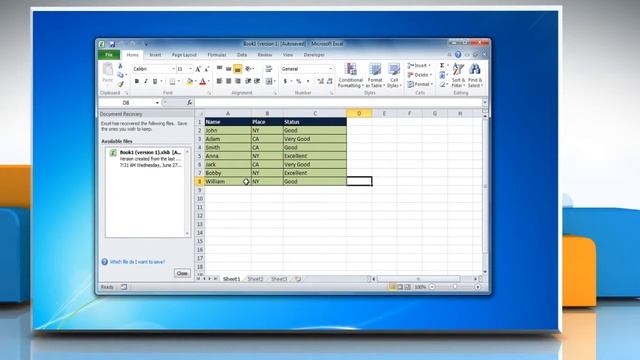
Task: Open the Format as Table gallery
Action: pos(375,75)
